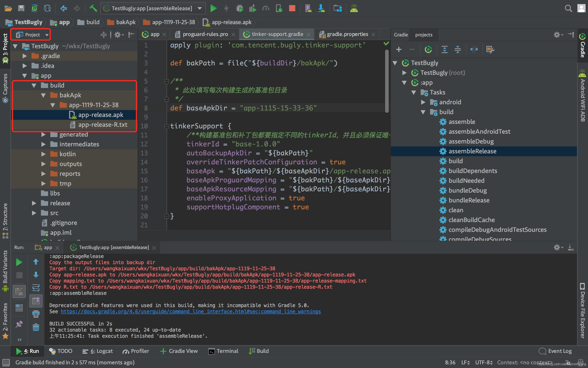Expand the outputs folder
Screen dimensions: 588x368
pos(43,164)
